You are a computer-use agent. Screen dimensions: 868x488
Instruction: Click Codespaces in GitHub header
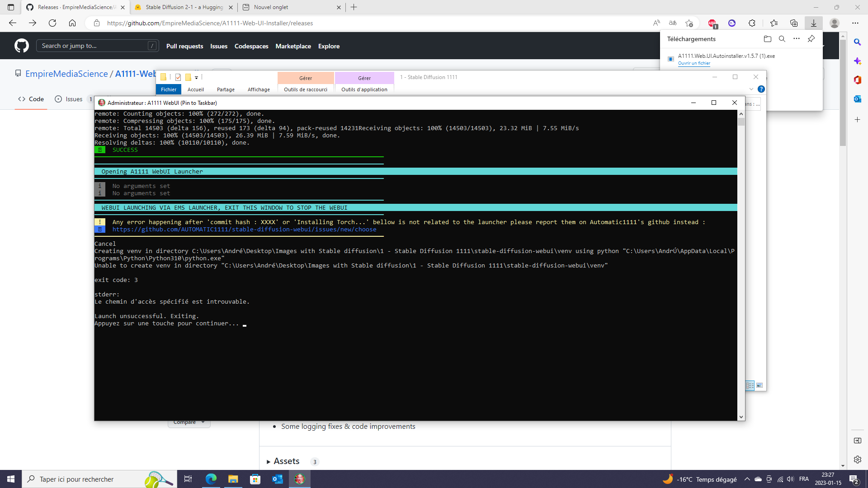point(251,46)
